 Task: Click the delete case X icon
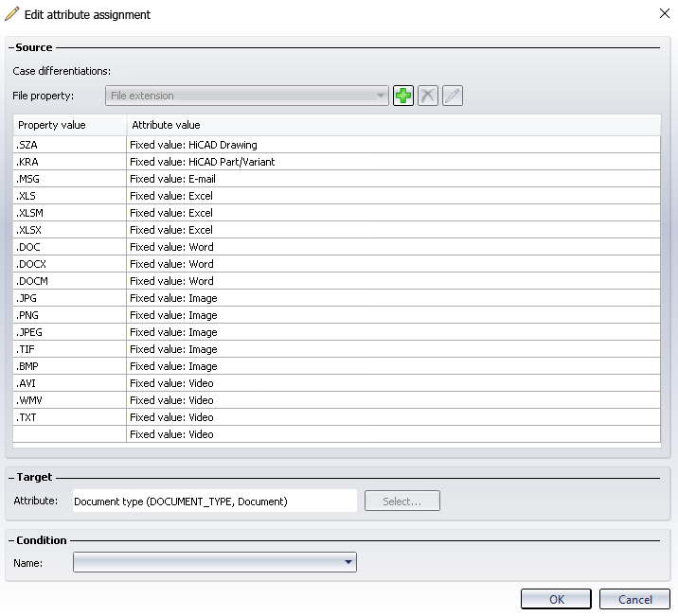coord(428,96)
